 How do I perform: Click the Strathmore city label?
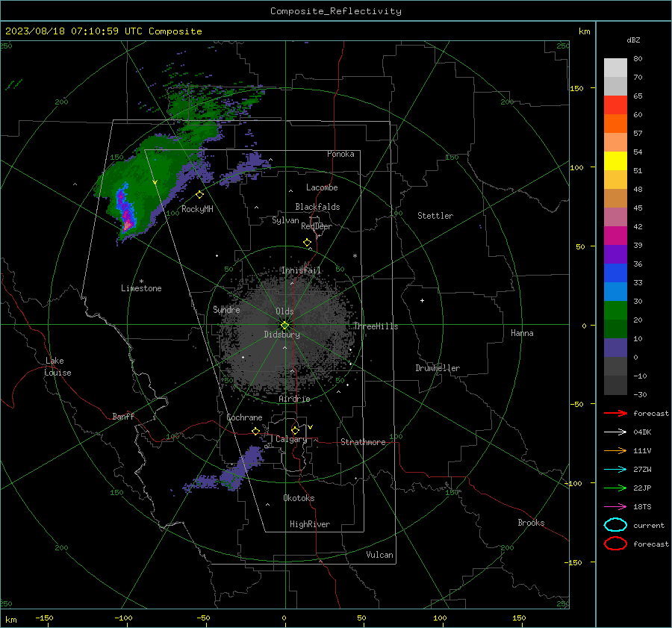click(x=363, y=442)
